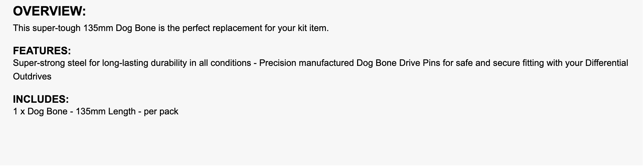This screenshot has width=644, height=168.
Task: Click the OVERVIEW heading
Action: 49,11
